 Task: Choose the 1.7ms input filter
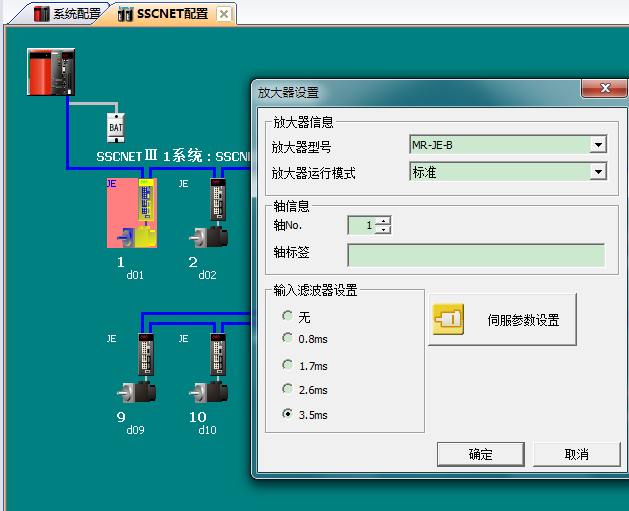point(288,365)
